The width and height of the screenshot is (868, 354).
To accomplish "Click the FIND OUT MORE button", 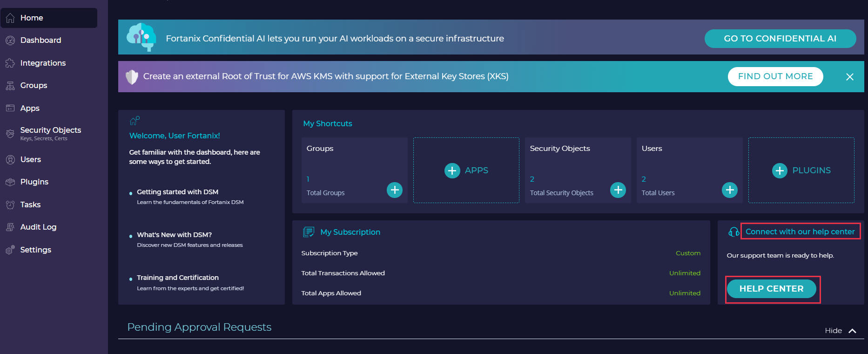I will pyautogui.click(x=775, y=76).
